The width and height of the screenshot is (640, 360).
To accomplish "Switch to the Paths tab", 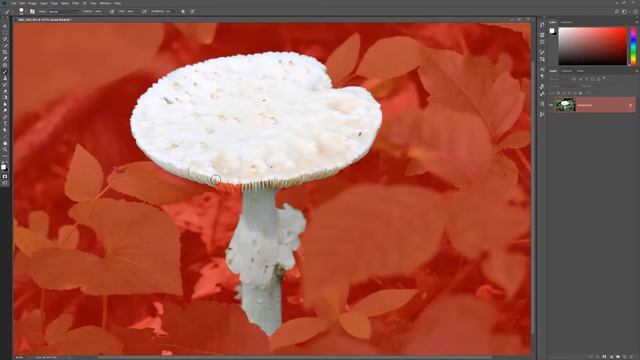I will pos(580,71).
